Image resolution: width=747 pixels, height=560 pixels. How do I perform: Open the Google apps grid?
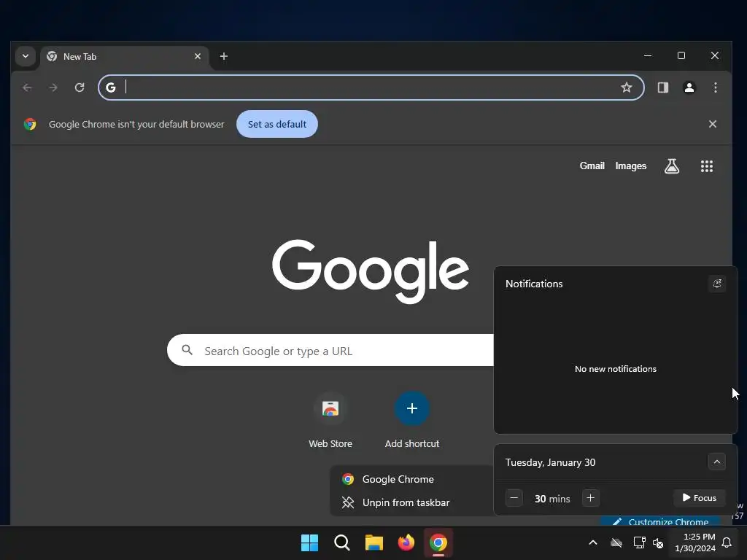(706, 166)
